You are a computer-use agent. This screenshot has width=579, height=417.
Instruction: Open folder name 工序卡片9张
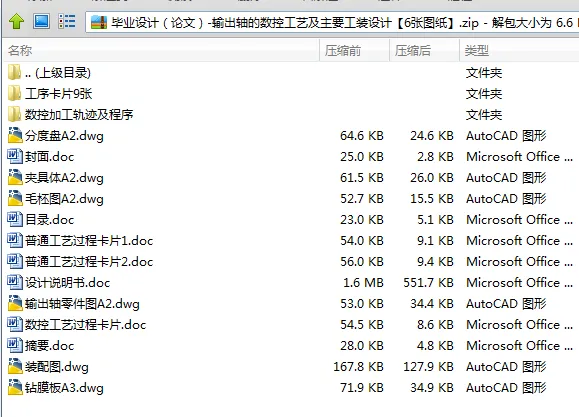coord(59,94)
